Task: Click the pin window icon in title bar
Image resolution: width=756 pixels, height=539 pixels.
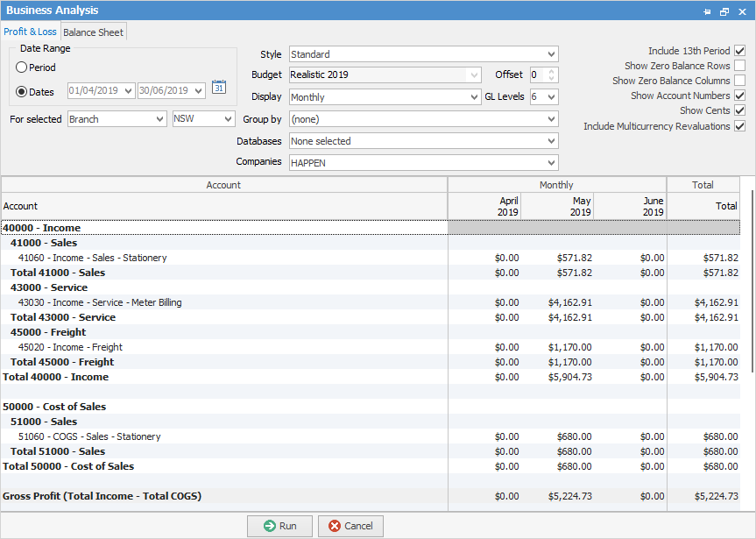Action: pos(707,11)
